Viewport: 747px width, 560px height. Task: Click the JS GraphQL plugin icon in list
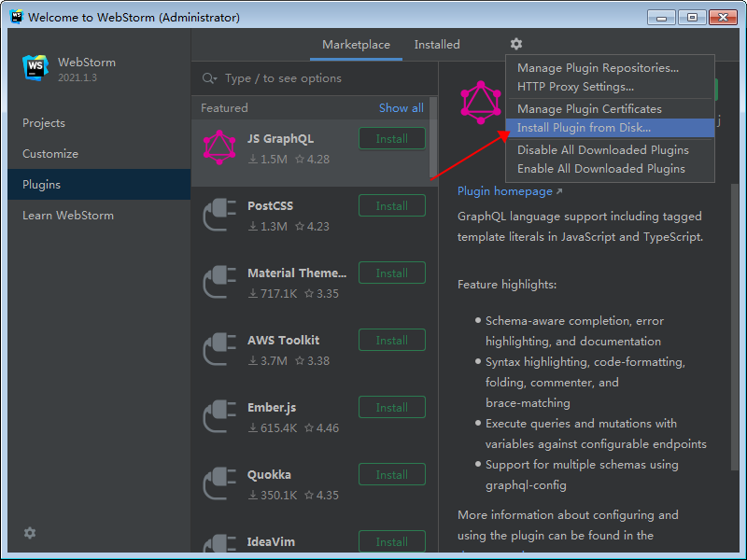click(x=219, y=148)
